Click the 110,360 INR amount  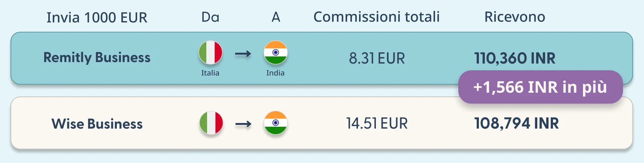pyautogui.click(x=515, y=58)
